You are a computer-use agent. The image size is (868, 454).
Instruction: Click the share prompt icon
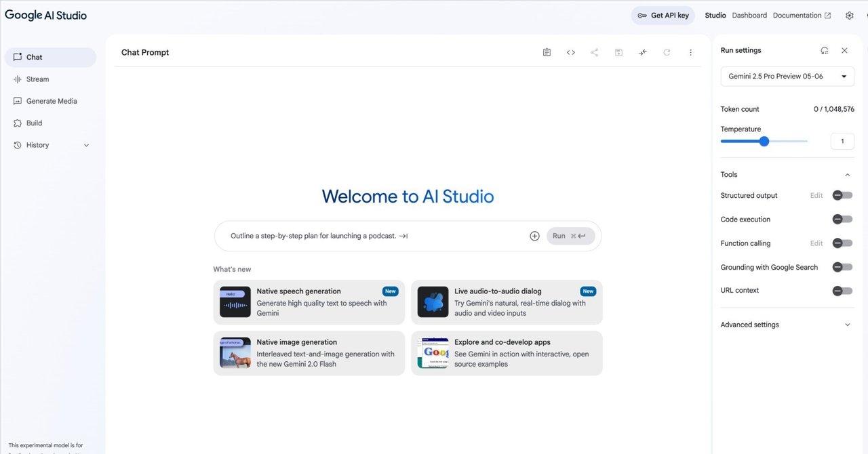coord(595,52)
